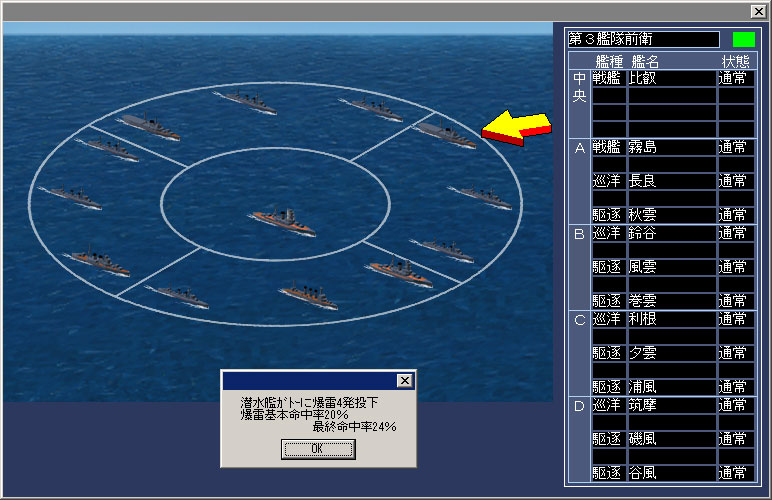Select the orange battleship in the inner circle
Viewport: 772px width, 500px height.
[283, 221]
